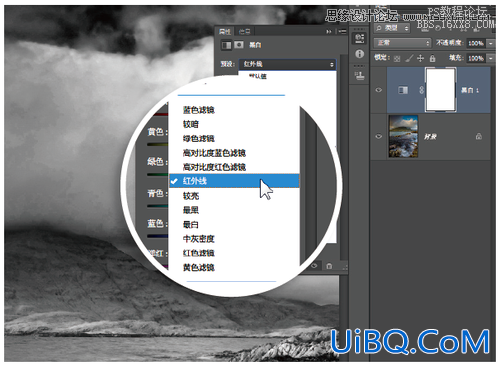Screen dimensions: 500x366
Task: Open the 预设 preset dropdown showing 红外线
Action: 287,64
